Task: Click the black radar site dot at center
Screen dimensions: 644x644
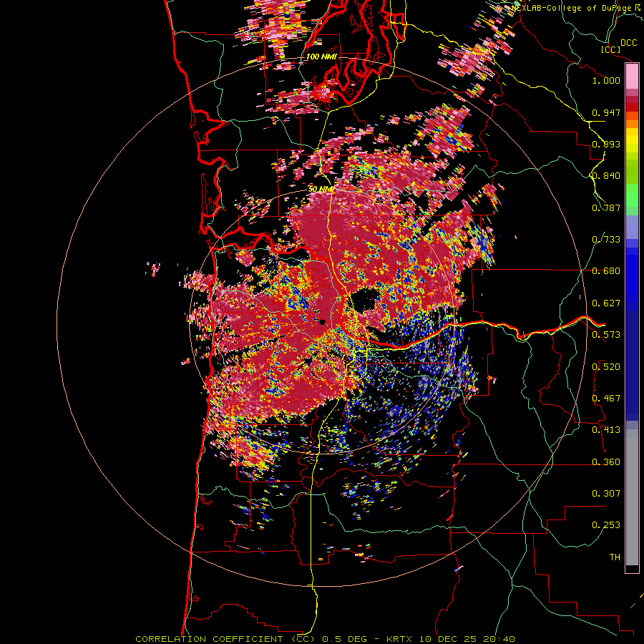Action: (322, 323)
